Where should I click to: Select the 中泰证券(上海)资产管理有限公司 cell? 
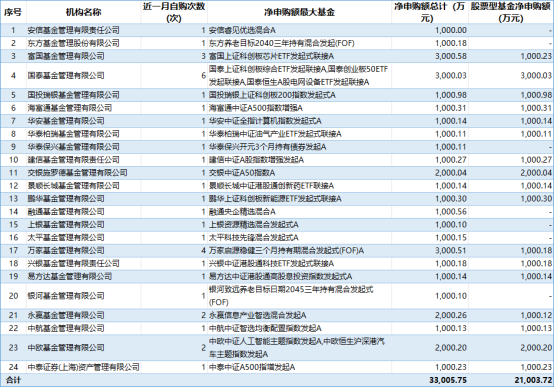pyautogui.click(x=84, y=367)
